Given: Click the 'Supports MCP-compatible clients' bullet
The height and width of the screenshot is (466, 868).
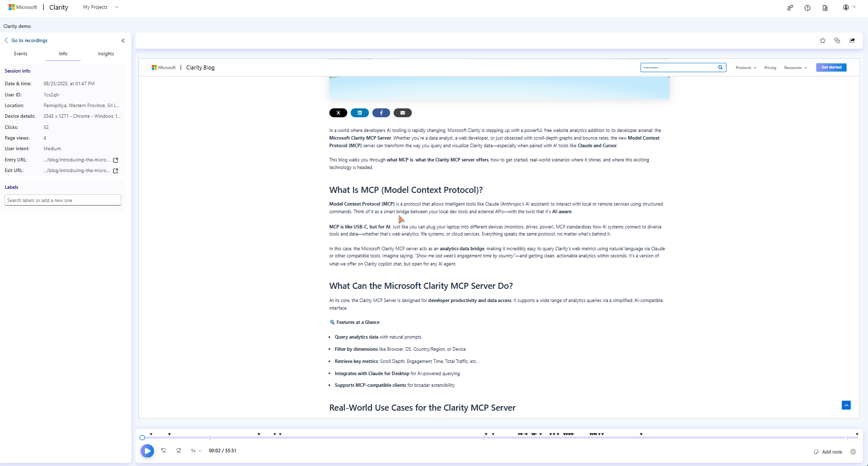Looking at the screenshot, I should (x=395, y=385).
